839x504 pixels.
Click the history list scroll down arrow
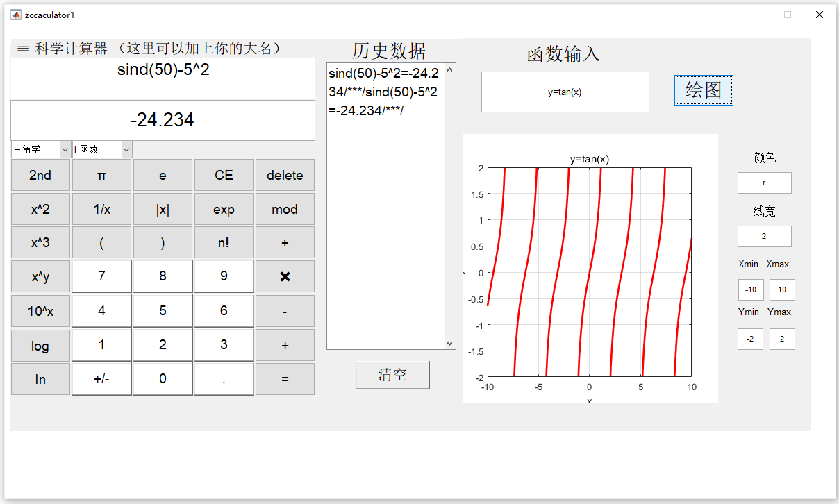pyautogui.click(x=449, y=344)
